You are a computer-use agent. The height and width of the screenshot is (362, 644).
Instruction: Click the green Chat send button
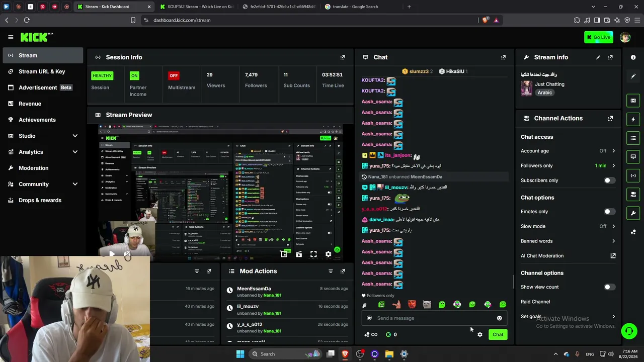tap(498, 335)
